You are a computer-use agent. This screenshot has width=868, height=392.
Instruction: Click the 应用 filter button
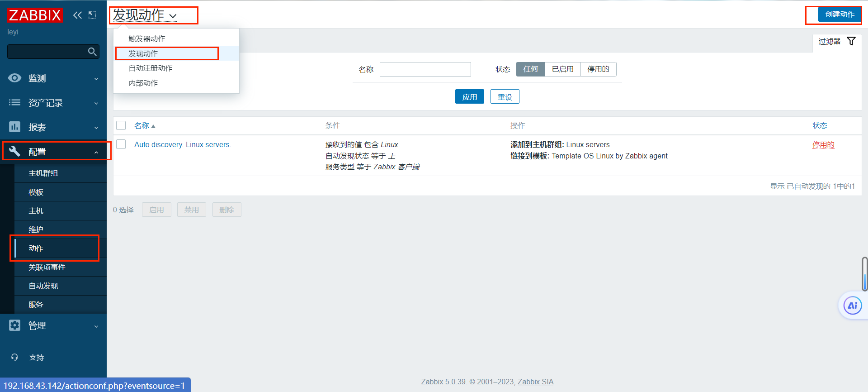coord(470,96)
